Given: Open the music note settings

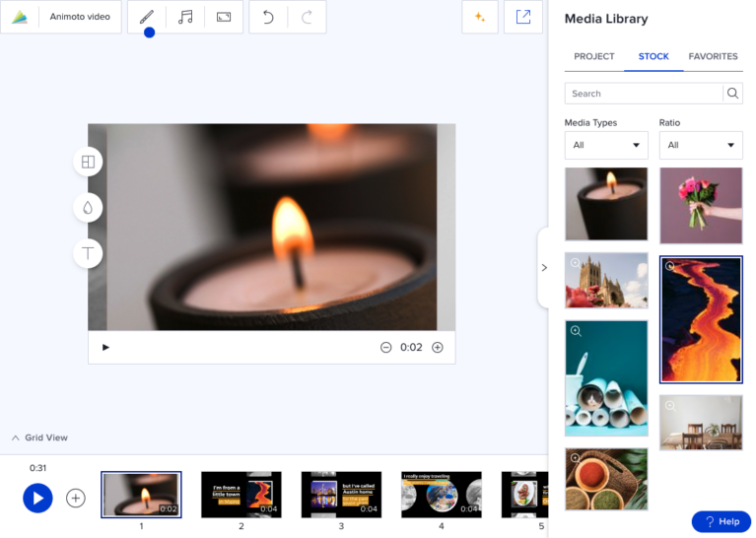Looking at the screenshot, I should click(x=185, y=18).
